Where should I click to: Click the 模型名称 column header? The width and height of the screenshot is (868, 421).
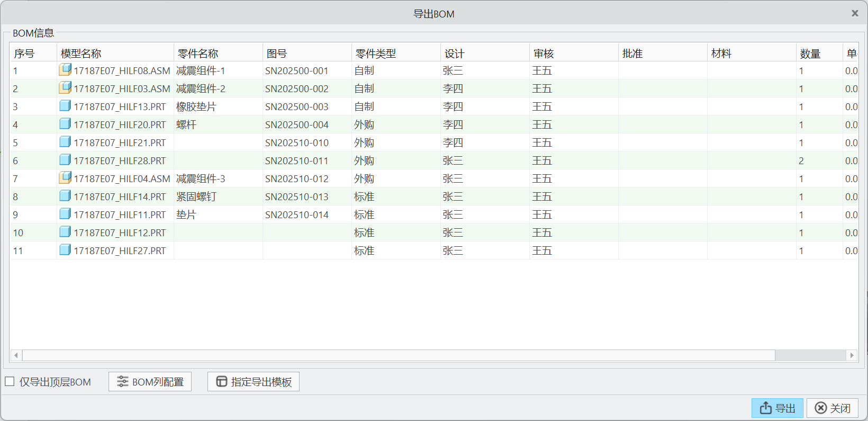point(81,53)
